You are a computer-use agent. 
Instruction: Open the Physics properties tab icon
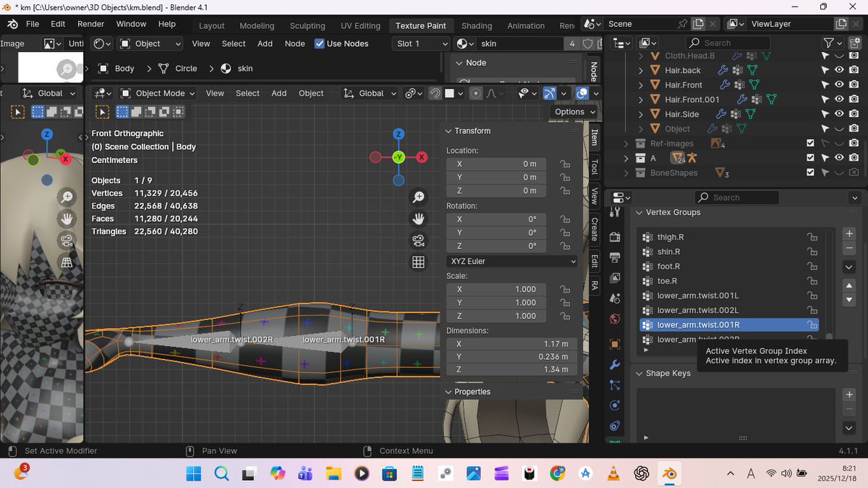click(x=615, y=405)
